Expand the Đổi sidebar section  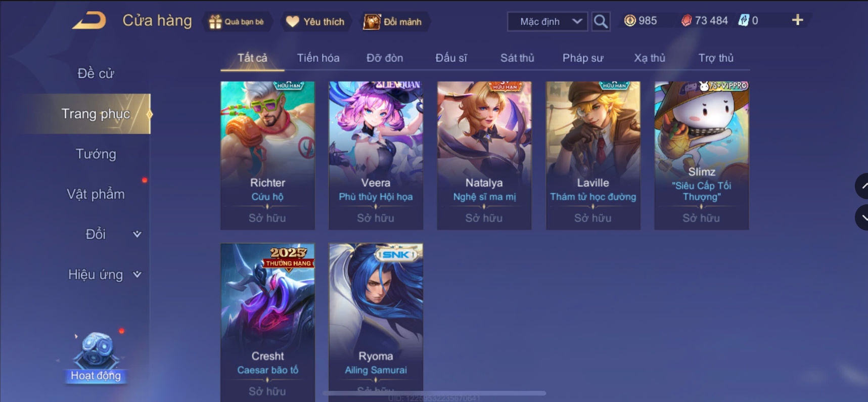[x=96, y=234]
